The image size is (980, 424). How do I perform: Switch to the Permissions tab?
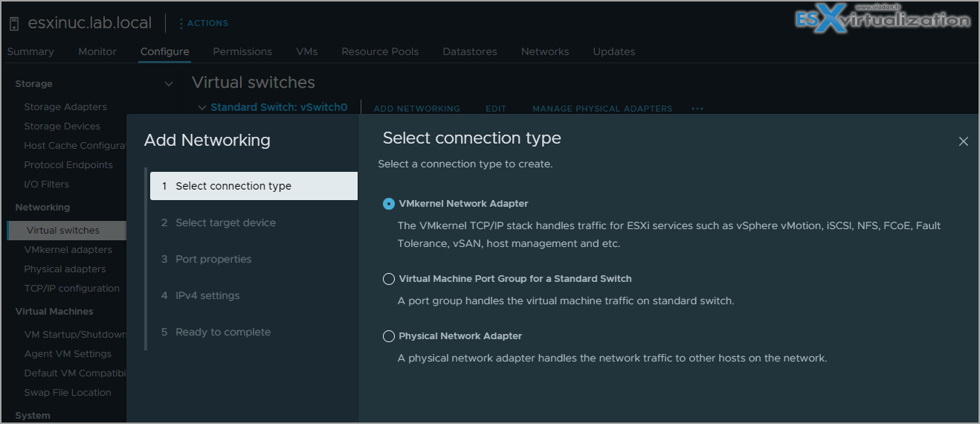click(x=242, y=51)
